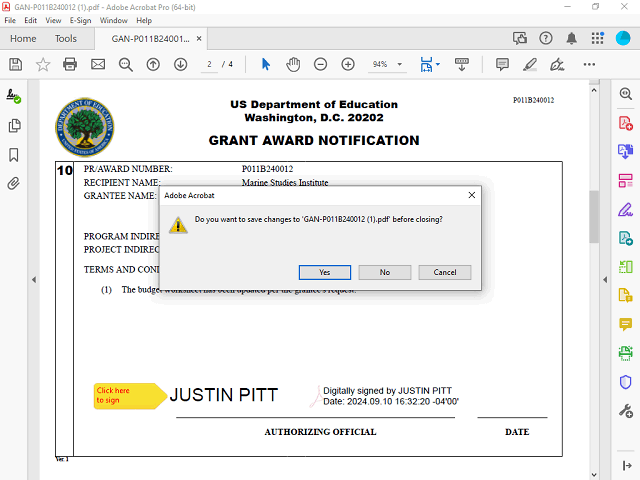Open the Comment tool in right pane
Image resolution: width=640 pixels, height=480 pixels.
click(x=625, y=324)
